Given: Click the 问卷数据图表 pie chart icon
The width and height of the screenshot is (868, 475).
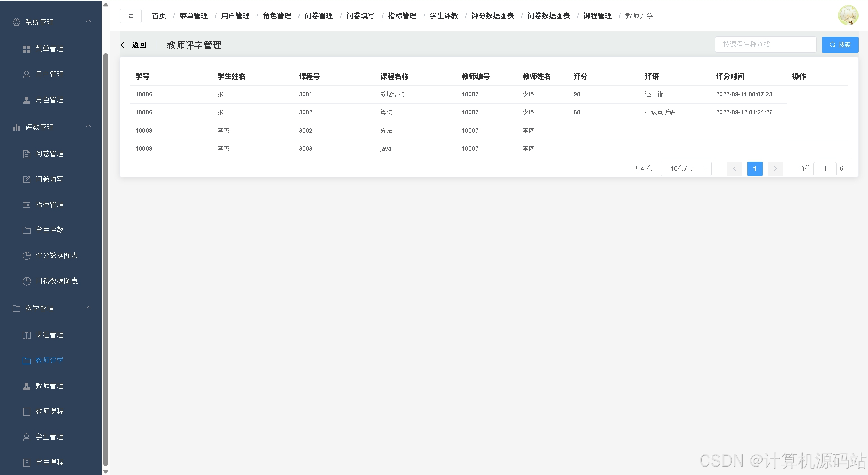Looking at the screenshot, I should 26,281.
